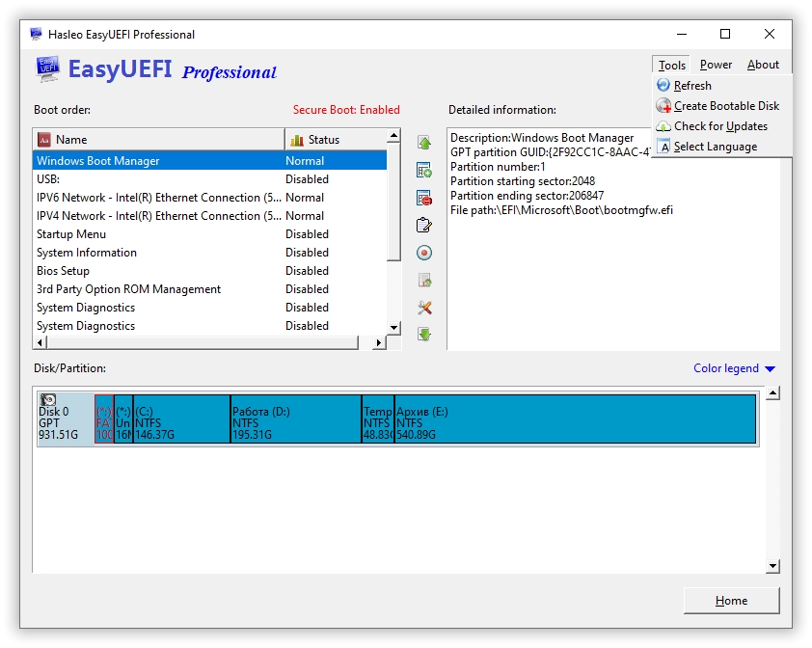812x648 pixels.
Task: Sort boot list by Status column
Action: coord(336,139)
